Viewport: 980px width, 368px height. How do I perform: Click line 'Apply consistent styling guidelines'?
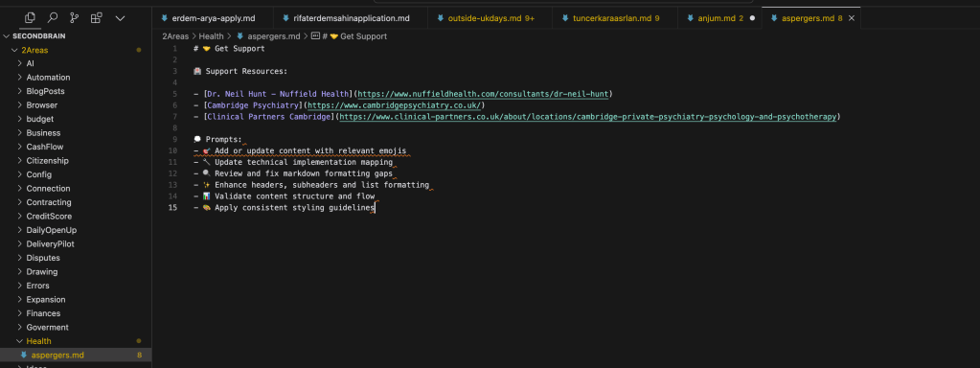(285, 207)
